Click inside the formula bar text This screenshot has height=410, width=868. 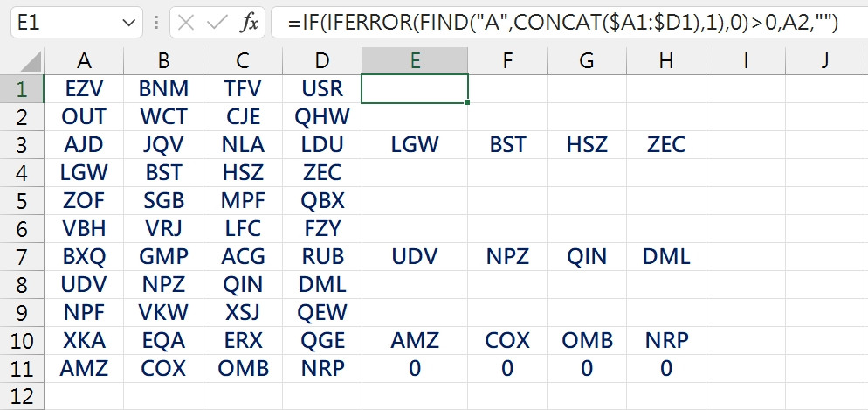(x=563, y=23)
